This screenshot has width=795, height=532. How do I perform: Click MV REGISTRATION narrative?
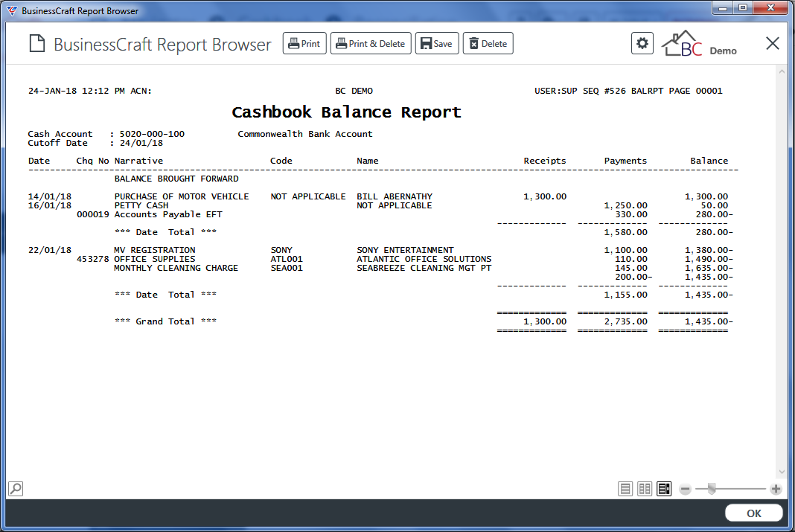pos(155,250)
